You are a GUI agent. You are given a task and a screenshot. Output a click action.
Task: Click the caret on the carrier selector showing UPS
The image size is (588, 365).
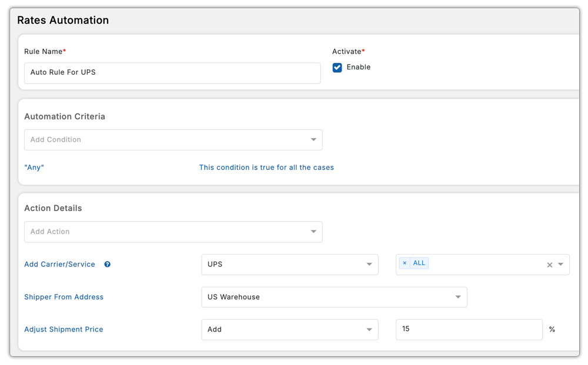tap(370, 264)
